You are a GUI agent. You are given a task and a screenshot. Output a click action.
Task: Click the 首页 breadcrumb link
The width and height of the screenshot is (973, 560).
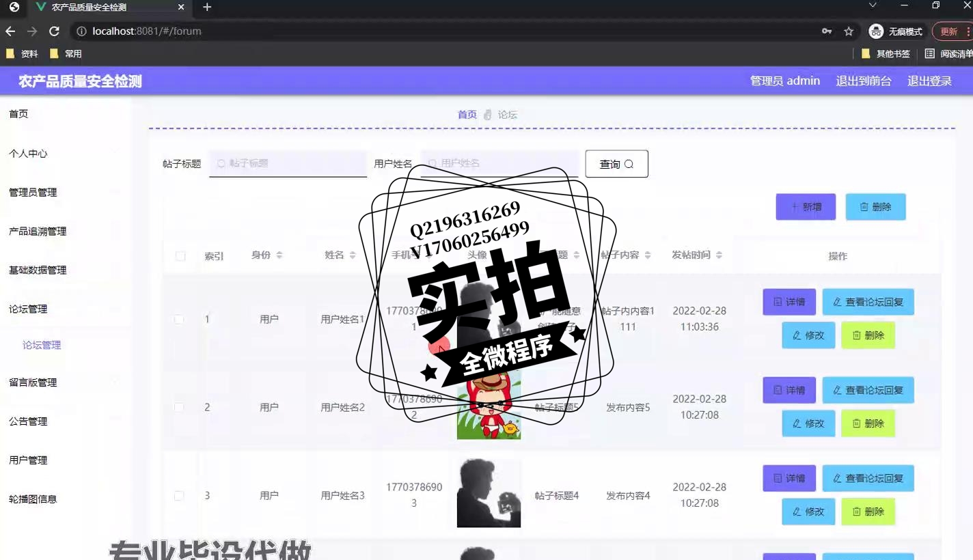tap(467, 115)
